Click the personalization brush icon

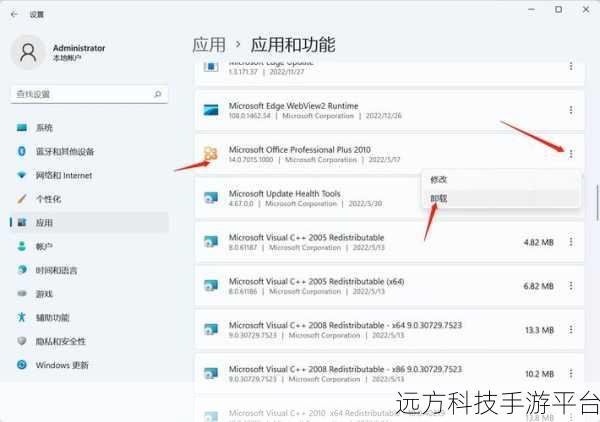pos(22,199)
